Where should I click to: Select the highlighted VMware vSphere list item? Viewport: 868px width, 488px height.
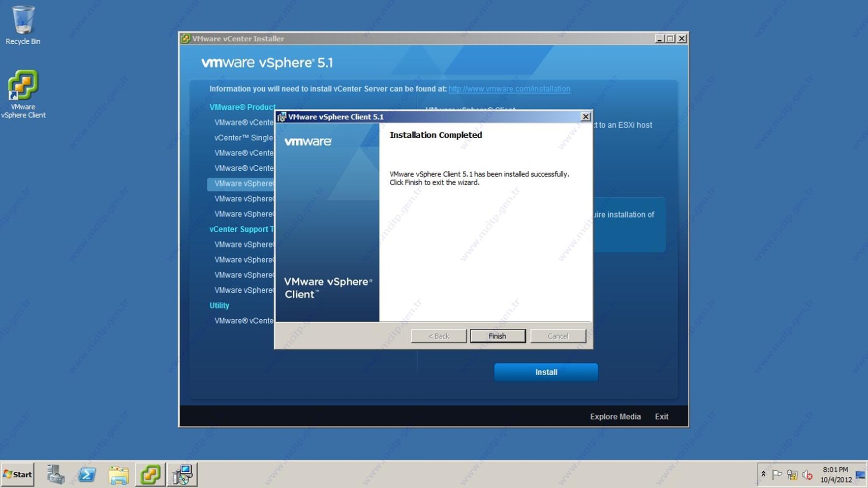click(x=241, y=184)
